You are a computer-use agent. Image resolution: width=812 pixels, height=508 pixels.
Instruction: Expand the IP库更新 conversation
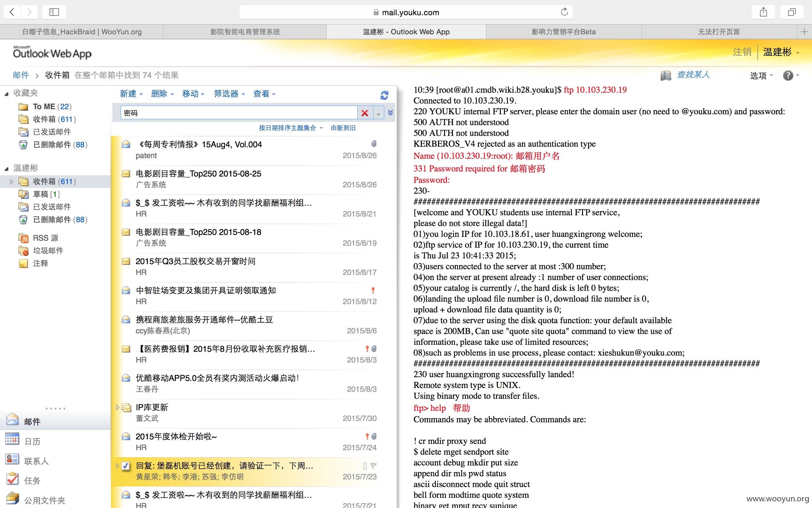click(117, 407)
